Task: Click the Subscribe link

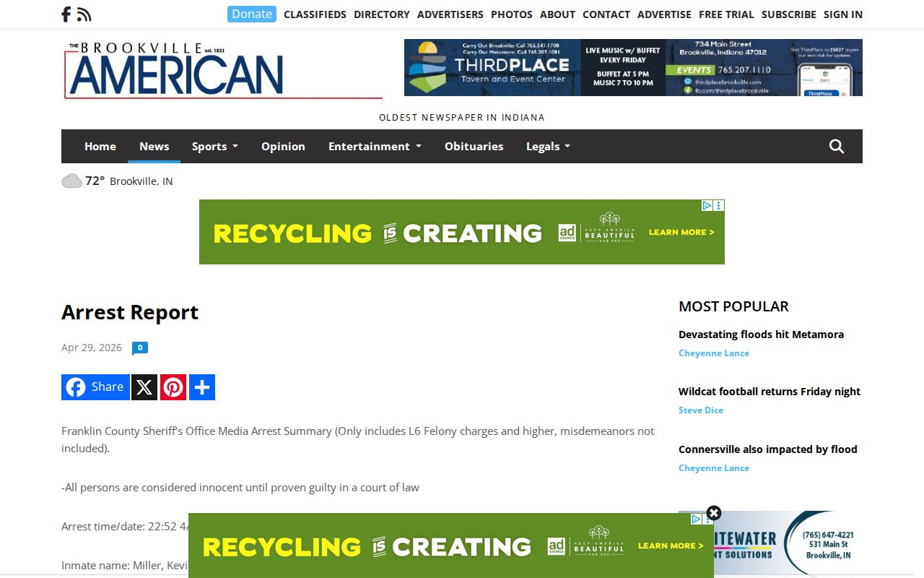Action: [789, 14]
